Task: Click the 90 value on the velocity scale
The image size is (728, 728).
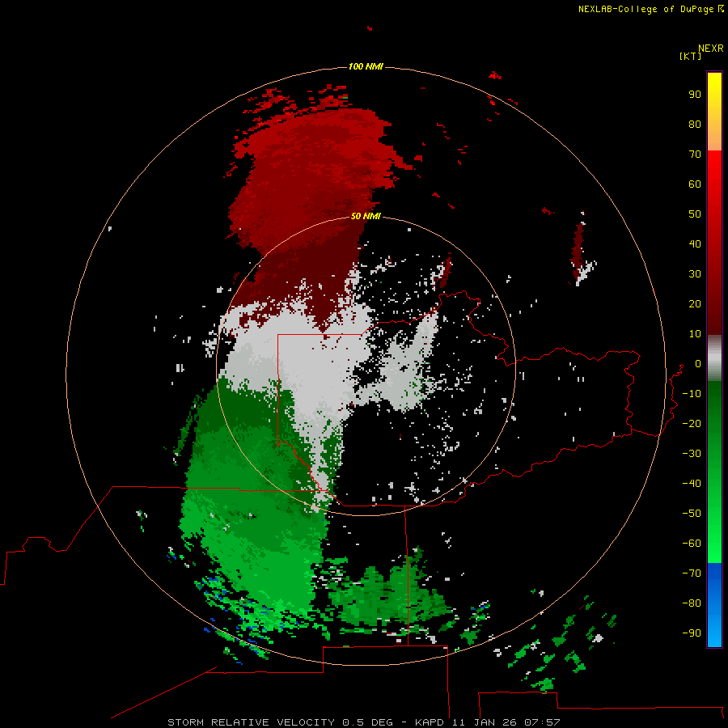Action: click(695, 95)
